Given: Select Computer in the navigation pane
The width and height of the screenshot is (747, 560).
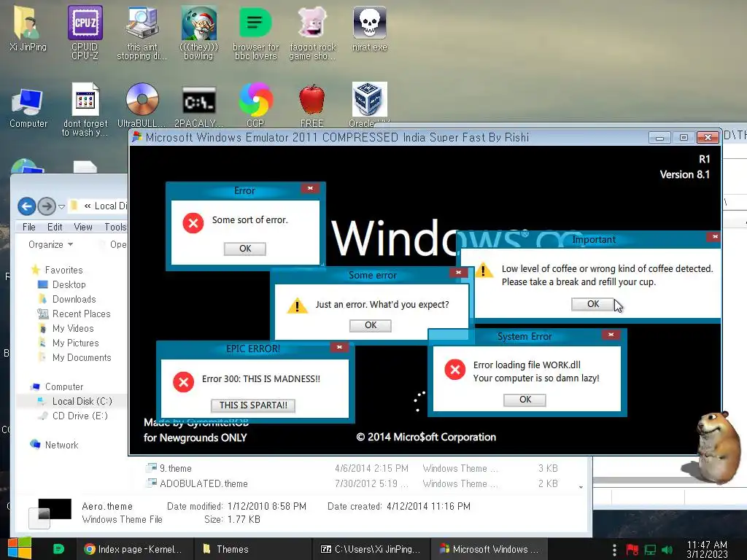Looking at the screenshot, I should tap(57, 386).
